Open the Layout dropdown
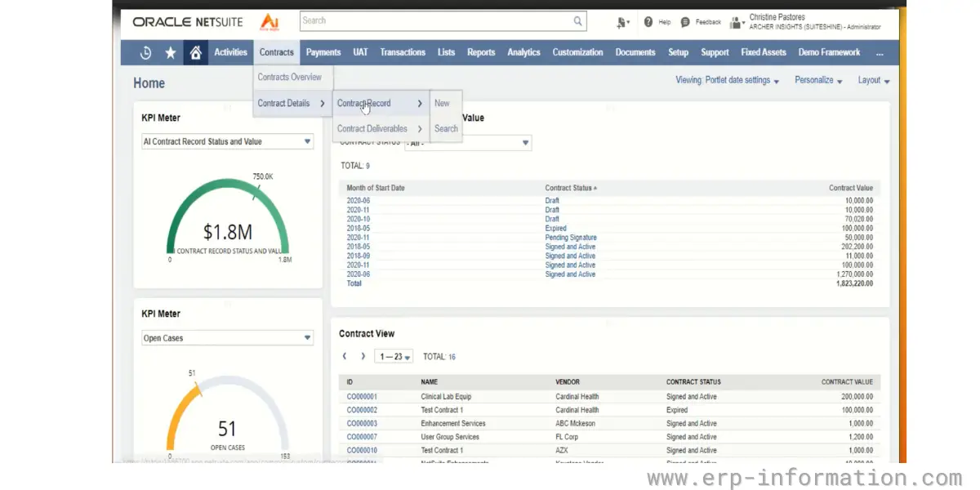 pyautogui.click(x=874, y=80)
